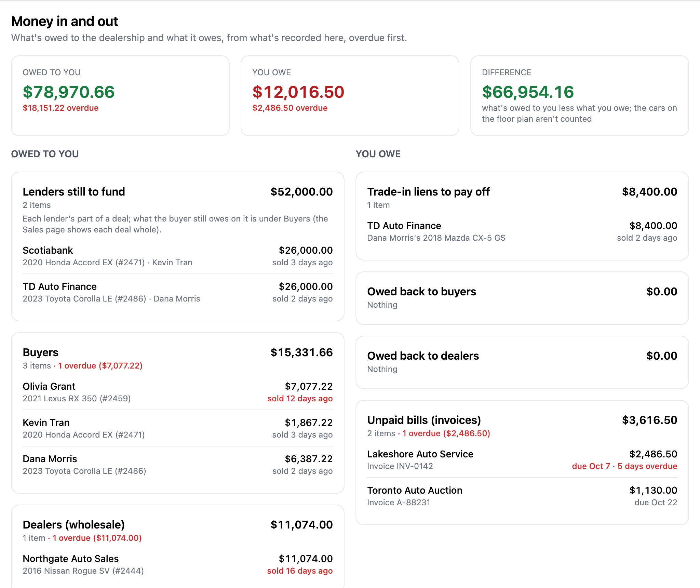Click the sold 12 days ago label
The width and height of the screenshot is (700, 588).
(x=300, y=399)
